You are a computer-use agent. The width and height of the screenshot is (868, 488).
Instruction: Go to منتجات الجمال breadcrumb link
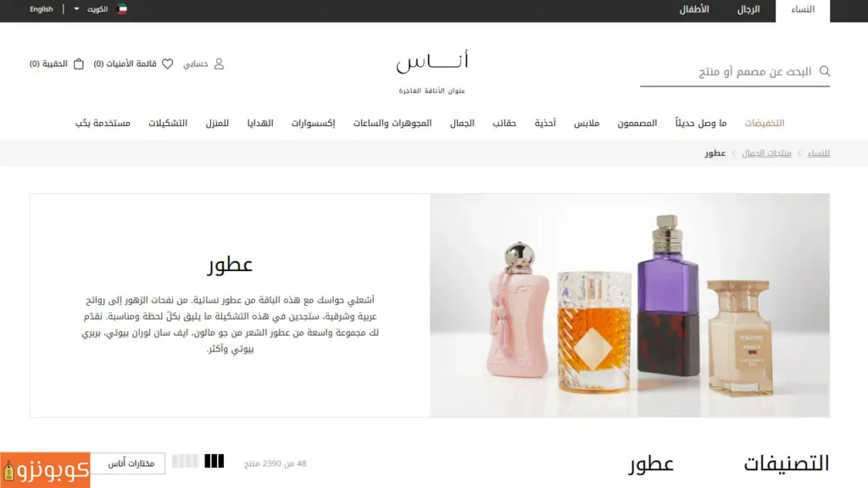(766, 152)
